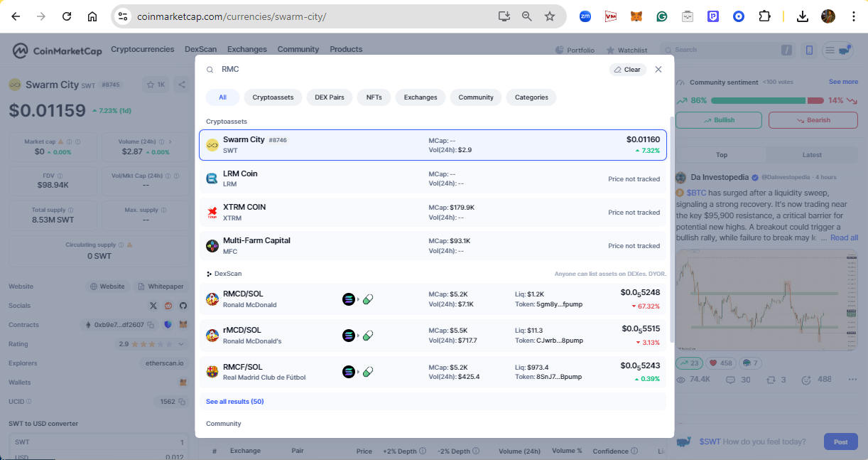This screenshot has height=460, width=868.
Task: Open Swarm City SWT search result
Action: point(433,145)
